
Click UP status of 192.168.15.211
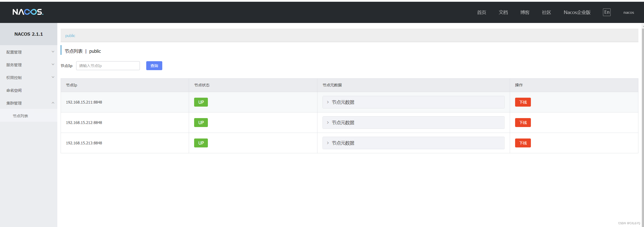pos(201,102)
